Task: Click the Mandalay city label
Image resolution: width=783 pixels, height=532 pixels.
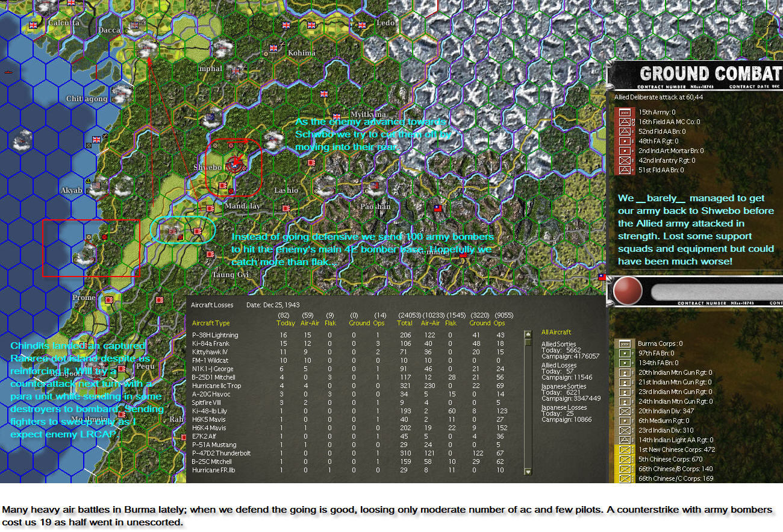Action: pyautogui.click(x=242, y=206)
